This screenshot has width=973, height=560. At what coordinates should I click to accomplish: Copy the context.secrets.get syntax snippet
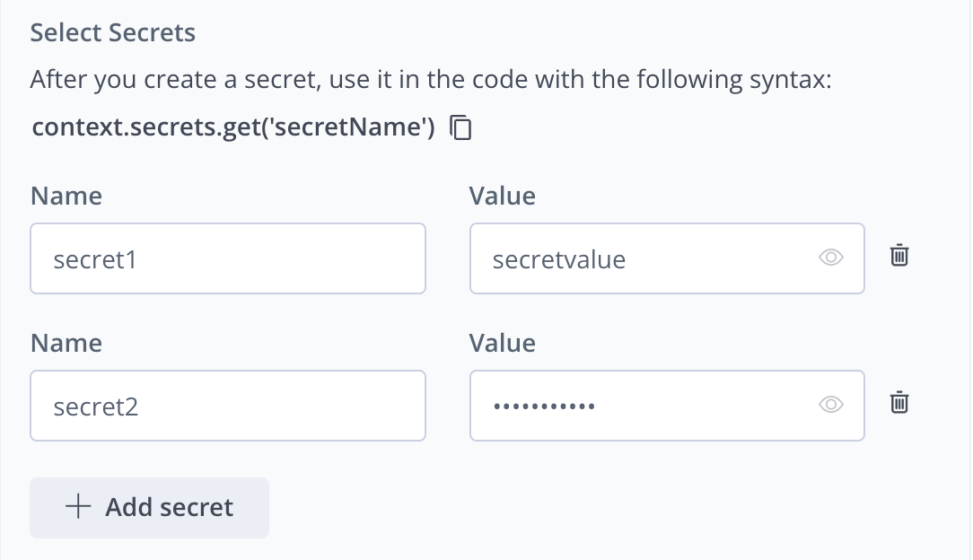[x=460, y=128]
